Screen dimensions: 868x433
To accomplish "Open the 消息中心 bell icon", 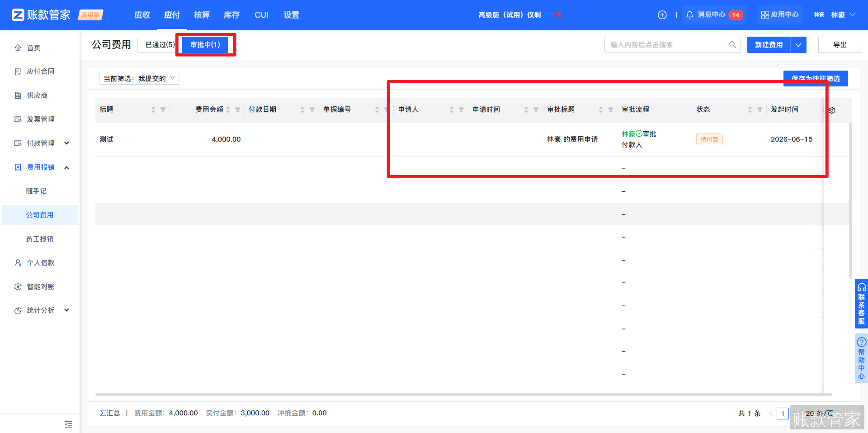I will [x=689, y=15].
